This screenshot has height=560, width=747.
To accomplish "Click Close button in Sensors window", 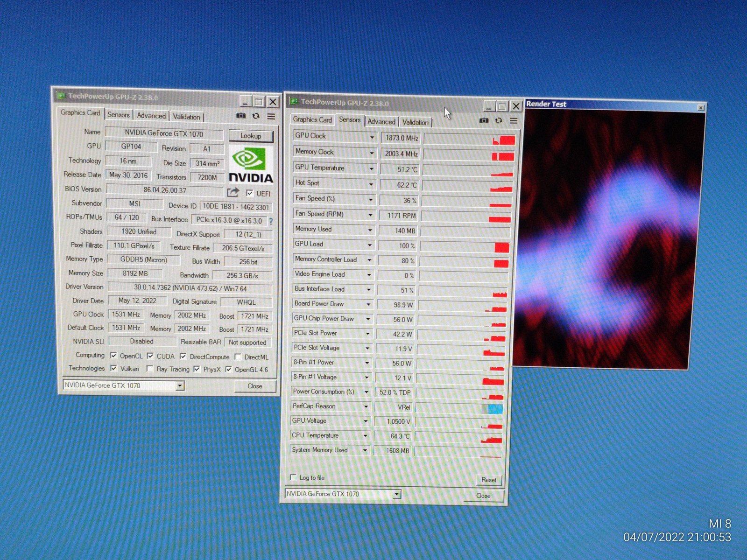I will 483,496.
